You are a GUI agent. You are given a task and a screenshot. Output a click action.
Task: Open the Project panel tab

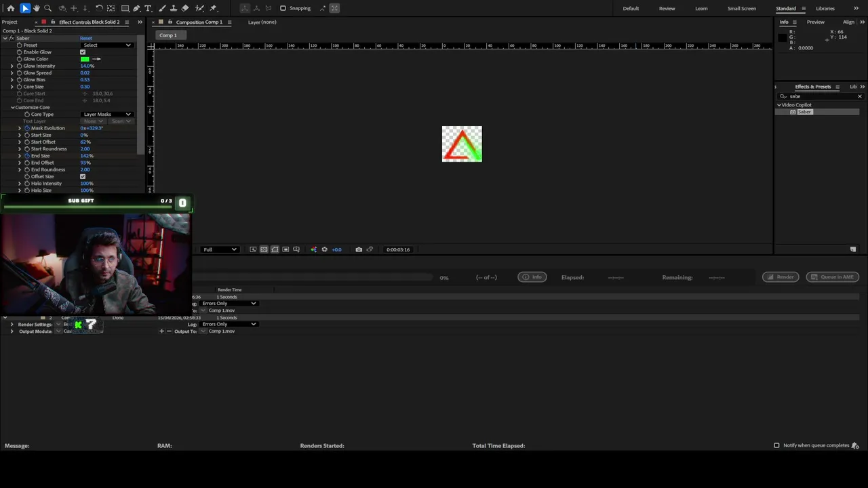point(9,22)
